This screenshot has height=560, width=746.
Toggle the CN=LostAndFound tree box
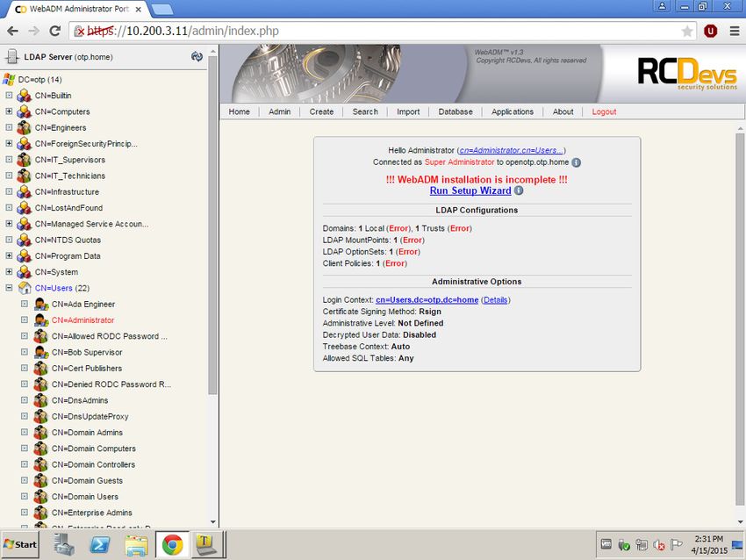9,207
